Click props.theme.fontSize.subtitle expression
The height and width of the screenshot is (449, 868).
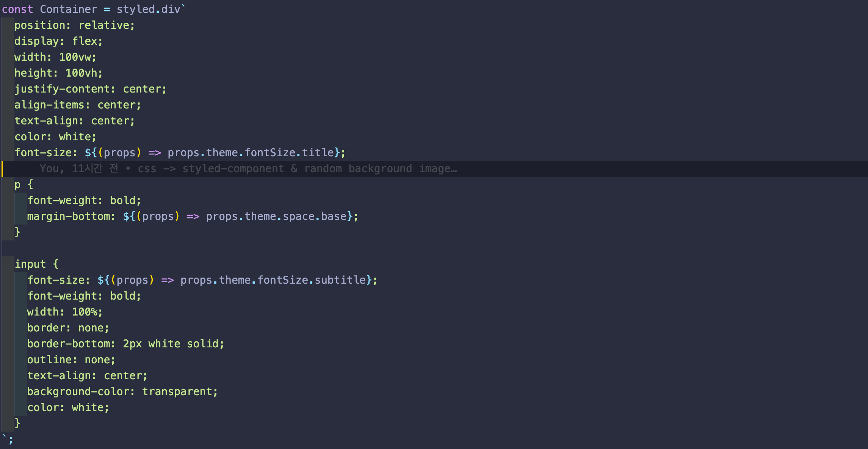click(x=273, y=280)
